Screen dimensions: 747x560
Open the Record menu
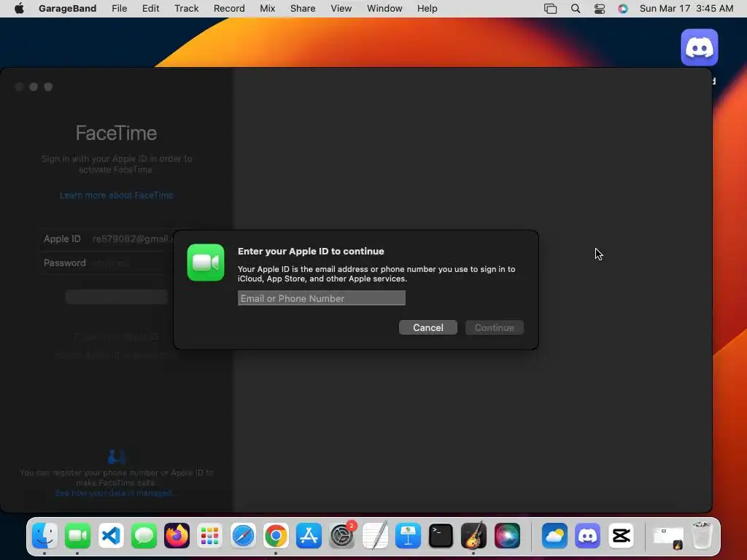(229, 9)
